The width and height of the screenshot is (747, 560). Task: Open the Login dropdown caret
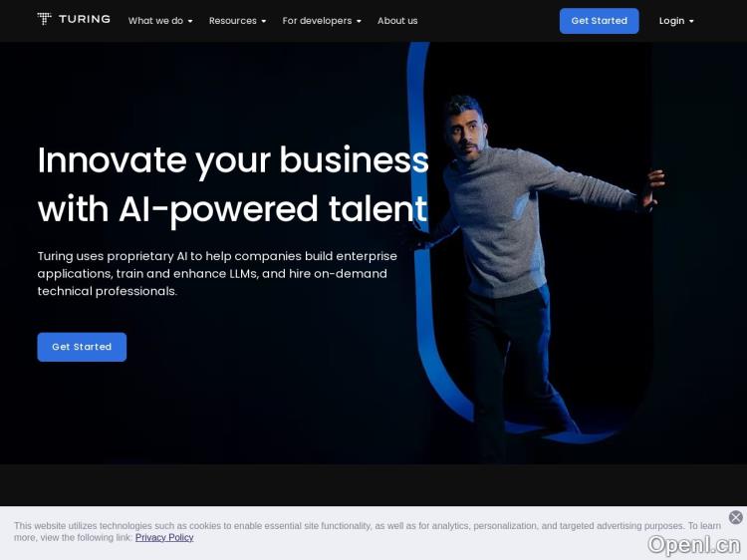691,22
